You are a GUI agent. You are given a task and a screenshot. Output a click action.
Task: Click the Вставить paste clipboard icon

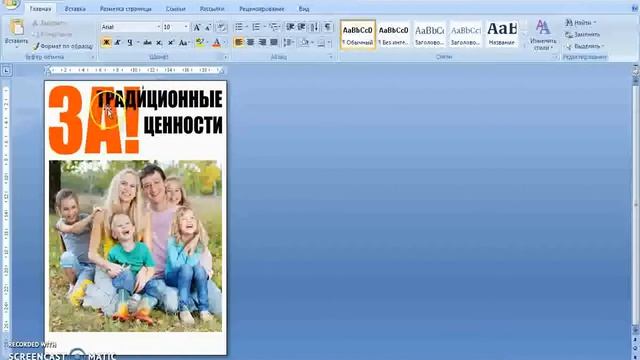17,27
